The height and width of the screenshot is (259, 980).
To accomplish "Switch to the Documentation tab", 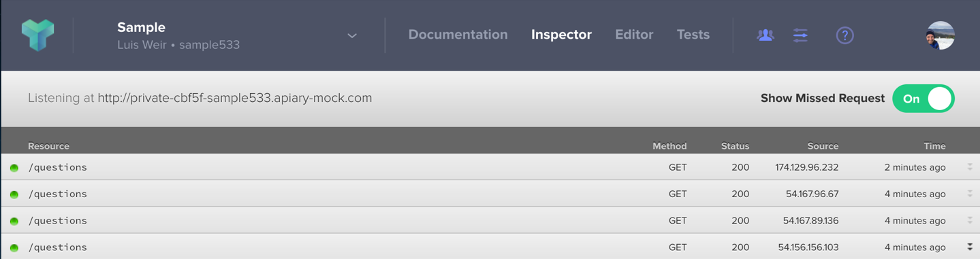I will point(458,35).
